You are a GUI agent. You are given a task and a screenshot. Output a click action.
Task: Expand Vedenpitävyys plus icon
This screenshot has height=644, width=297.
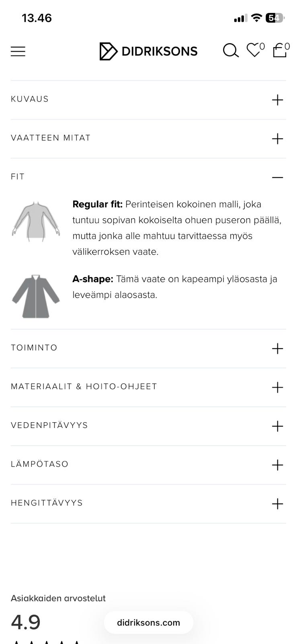tap(277, 426)
